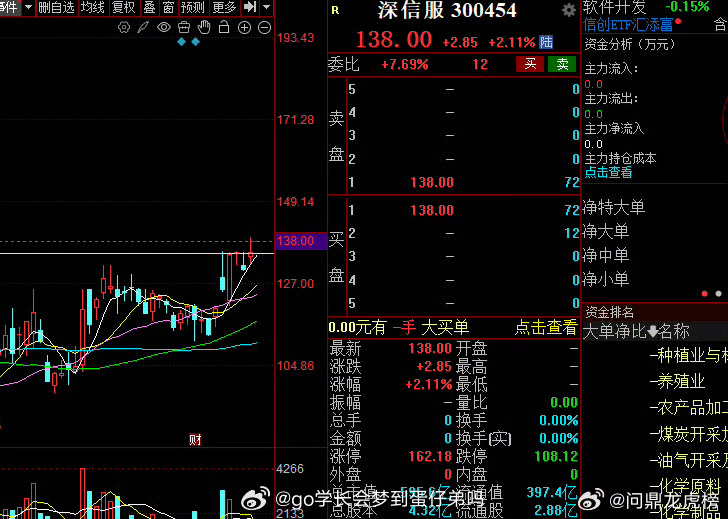Click 主力净流入 label
The width and height of the screenshot is (728, 519).
tap(614, 129)
